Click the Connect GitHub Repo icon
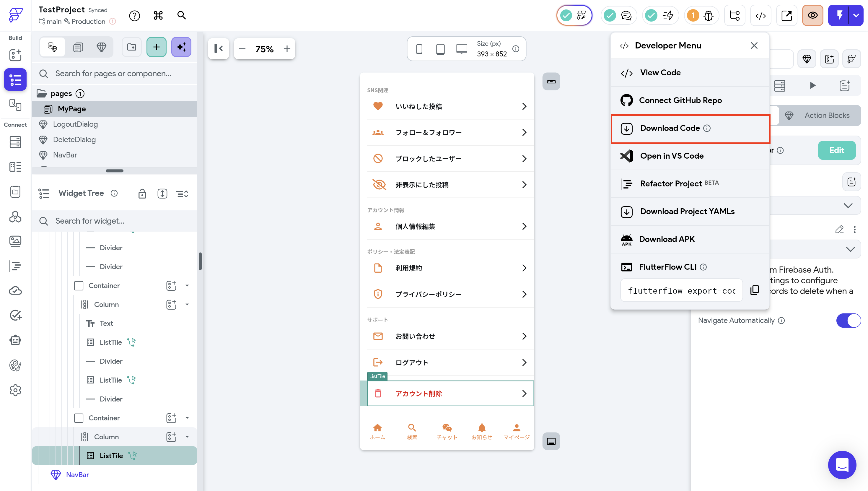This screenshot has height=491, width=868. click(626, 100)
